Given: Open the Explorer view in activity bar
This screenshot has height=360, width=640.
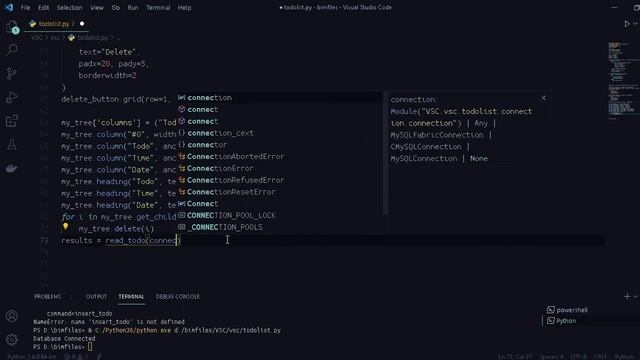Looking at the screenshot, I should pyautogui.click(x=12, y=27).
